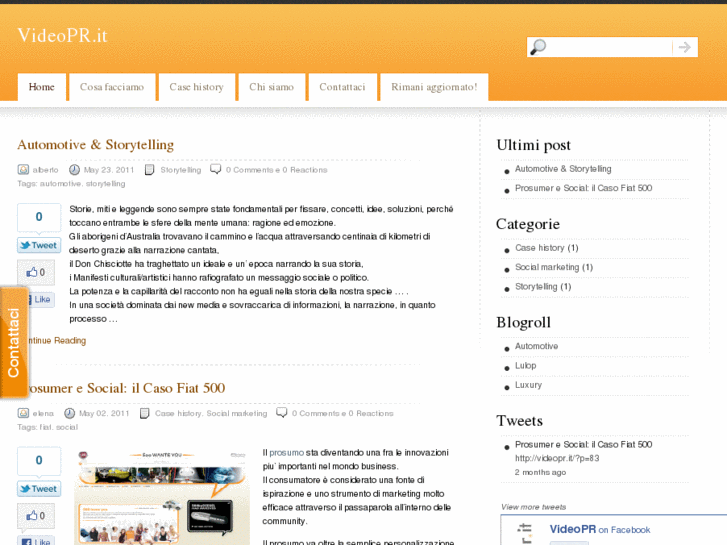Open the Case history tab

(x=197, y=87)
